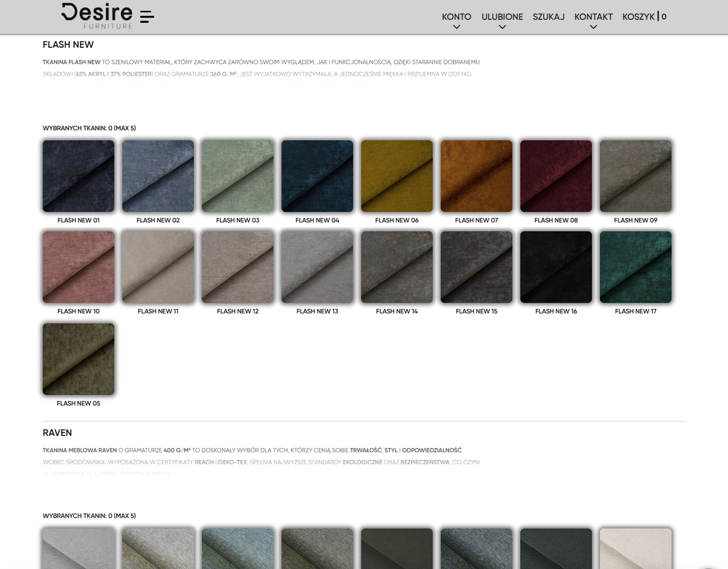Open the SZUKAJ search menu item
Viewport: 728px width, 569px height.
[x=548, y=17]
